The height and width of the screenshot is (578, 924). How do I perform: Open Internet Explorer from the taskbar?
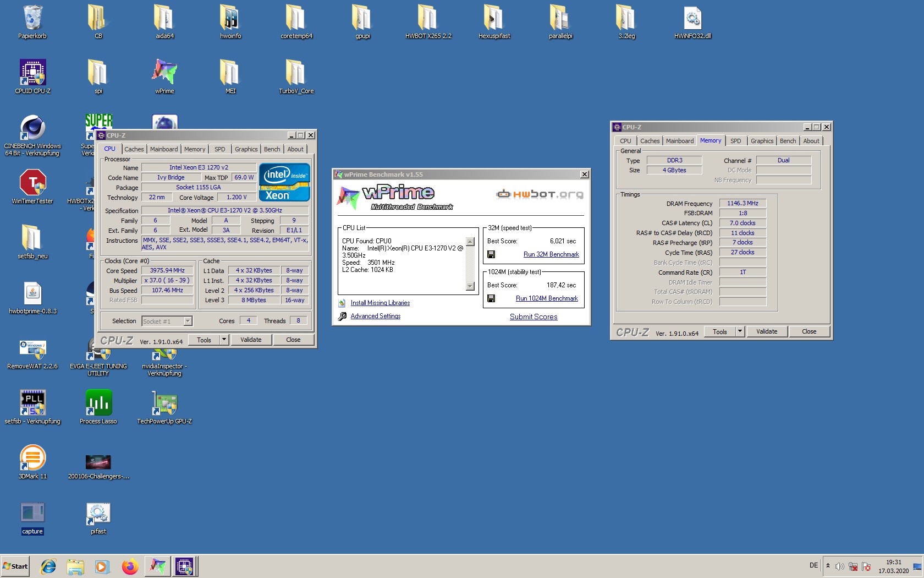pos(48,566)
